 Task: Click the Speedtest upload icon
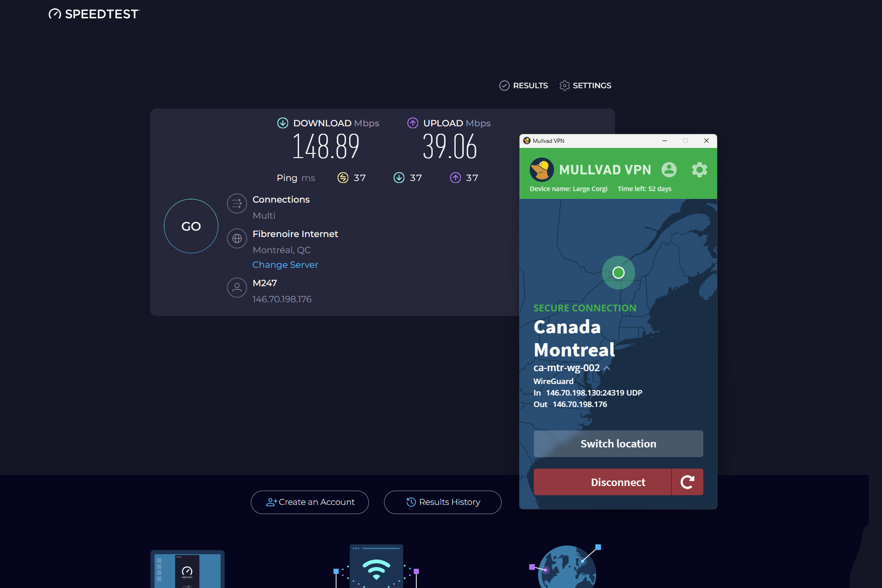412,124
